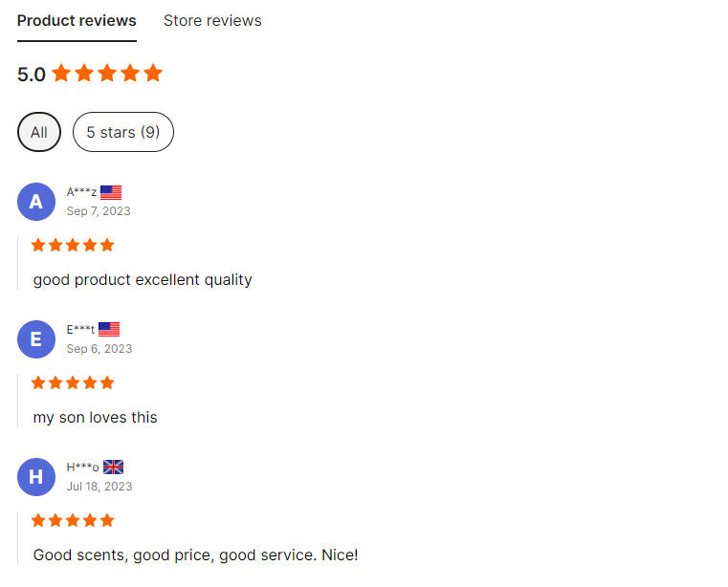Select the Product reviews tab

point(77,21)
